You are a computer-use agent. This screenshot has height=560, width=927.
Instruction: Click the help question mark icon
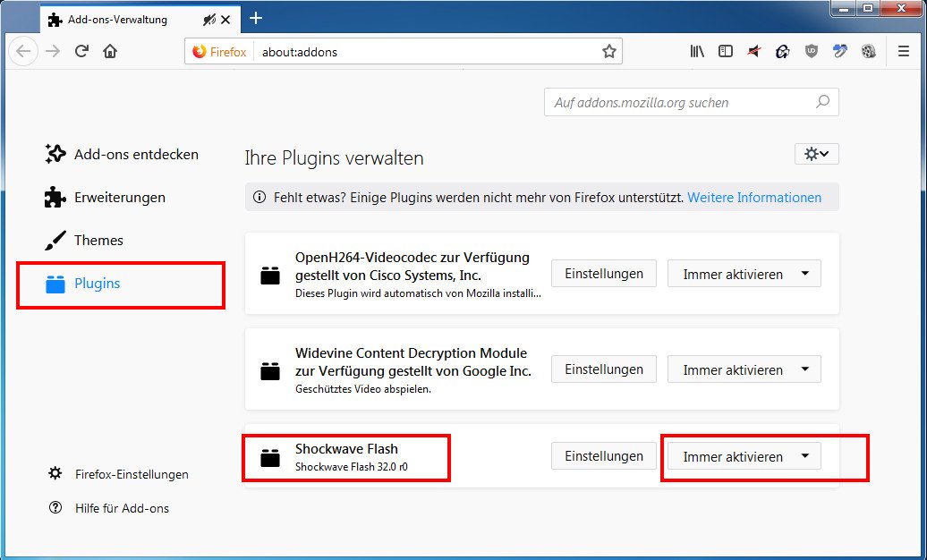(55, 507)
